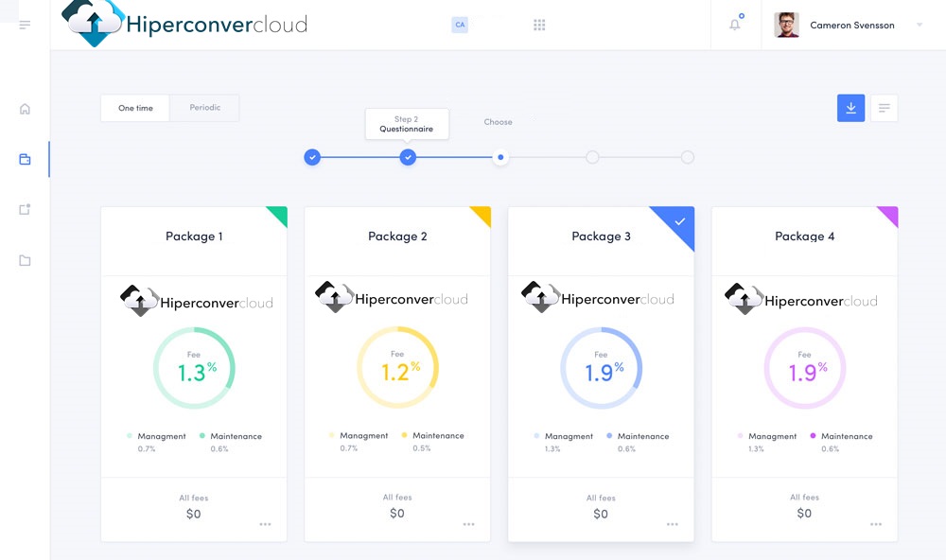
Task: Click the Package 2 fee progress ring
Action: pos(397,367)
